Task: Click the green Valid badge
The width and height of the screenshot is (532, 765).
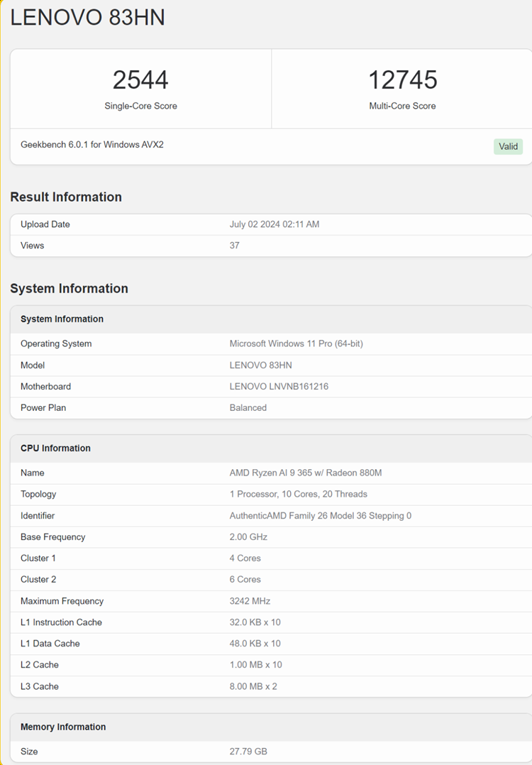Action: tap(508, 146)
